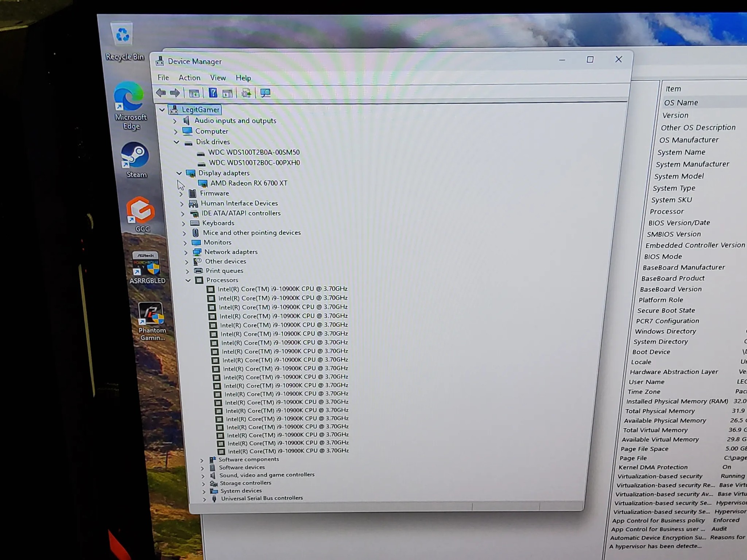Image resolution: width=747 pixels, height=560 pixels.
Task: Click the Forward arrow toolbar icon
Action: point(175,93)
